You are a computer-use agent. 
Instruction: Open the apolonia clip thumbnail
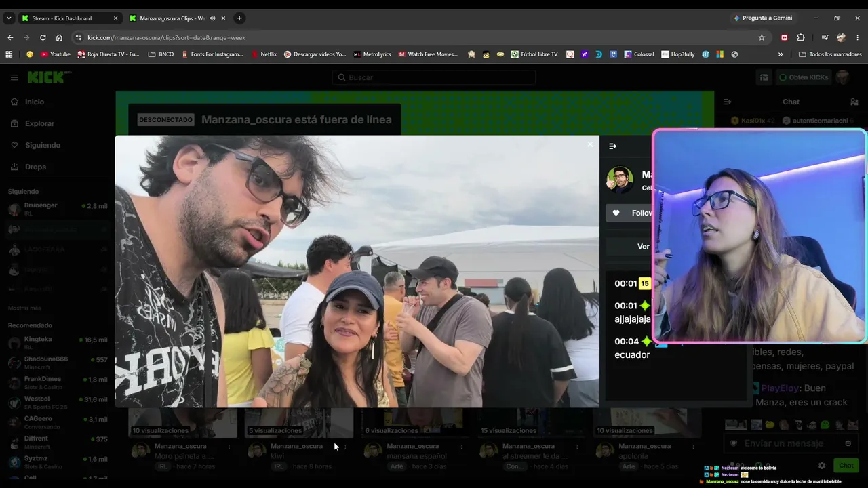pyautogui.click(x=648, y=422)
